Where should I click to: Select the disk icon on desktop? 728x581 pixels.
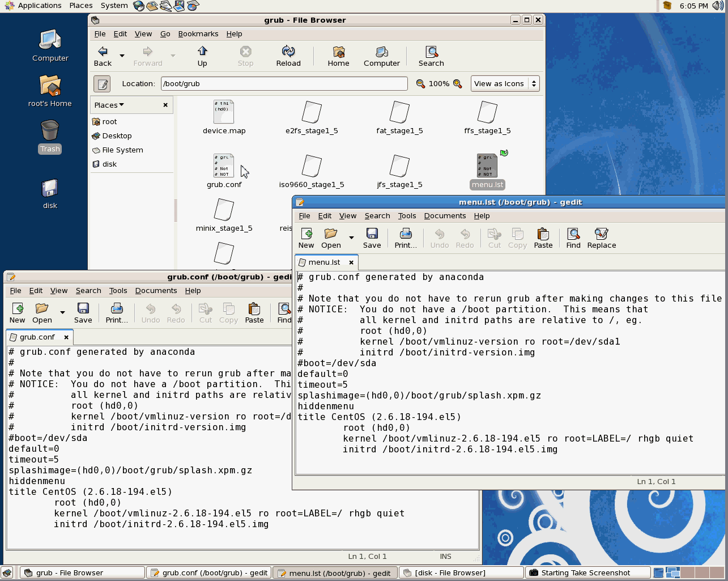click(x=50, y=194)
